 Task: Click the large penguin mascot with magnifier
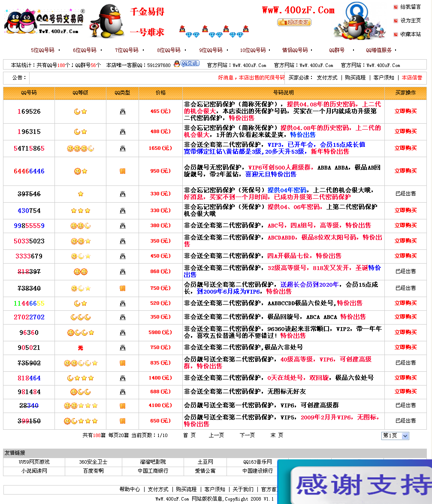(x=108, y=21)
